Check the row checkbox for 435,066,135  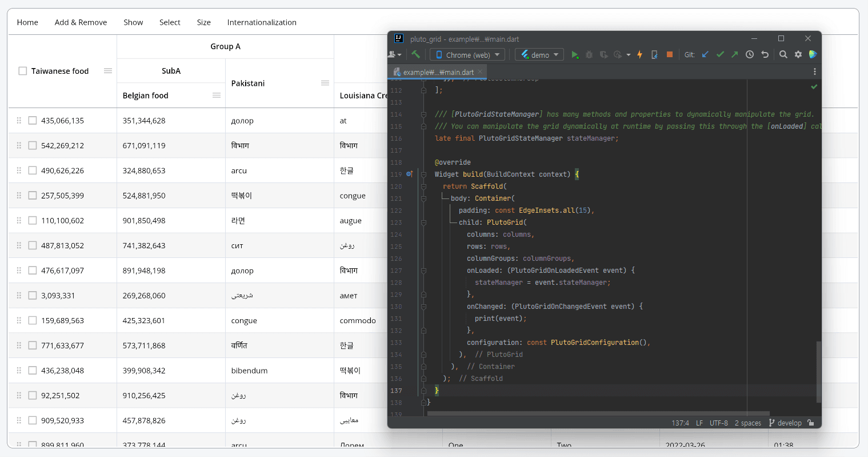point(33,121)
